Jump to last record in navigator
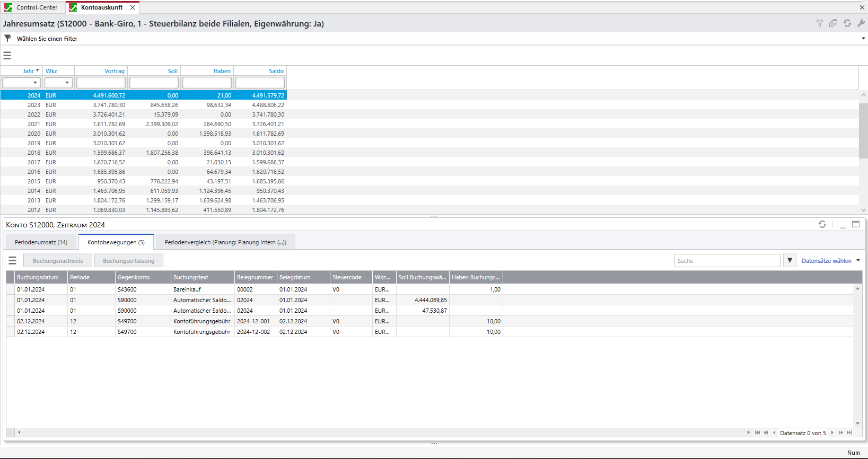Screen dimensions: 868x459 tap(849, 433)
